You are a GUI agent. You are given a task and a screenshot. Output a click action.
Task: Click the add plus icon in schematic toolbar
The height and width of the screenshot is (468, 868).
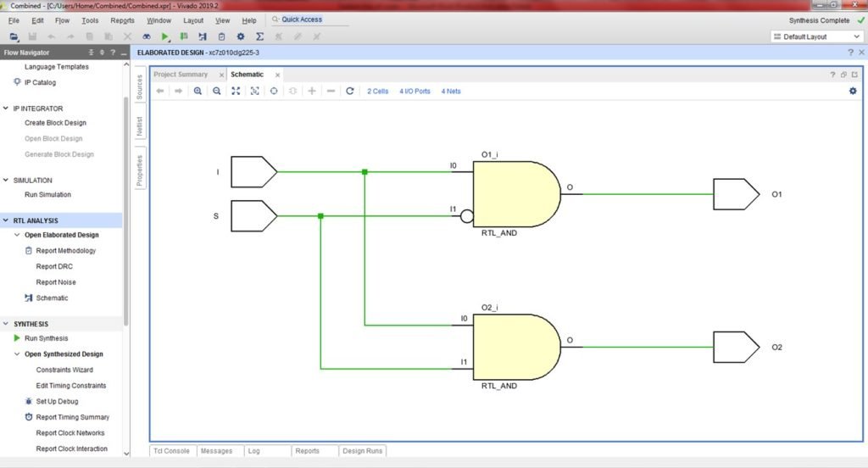pos(312,91)
